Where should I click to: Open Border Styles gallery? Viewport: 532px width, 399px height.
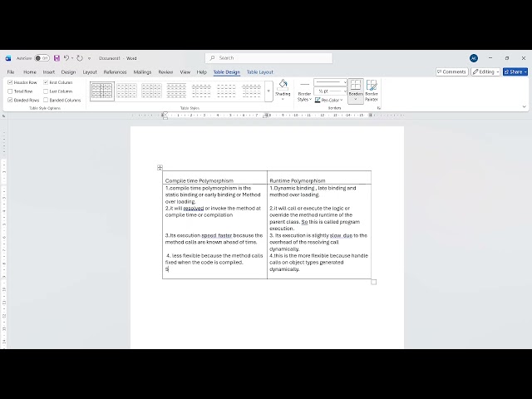(304, 91)
